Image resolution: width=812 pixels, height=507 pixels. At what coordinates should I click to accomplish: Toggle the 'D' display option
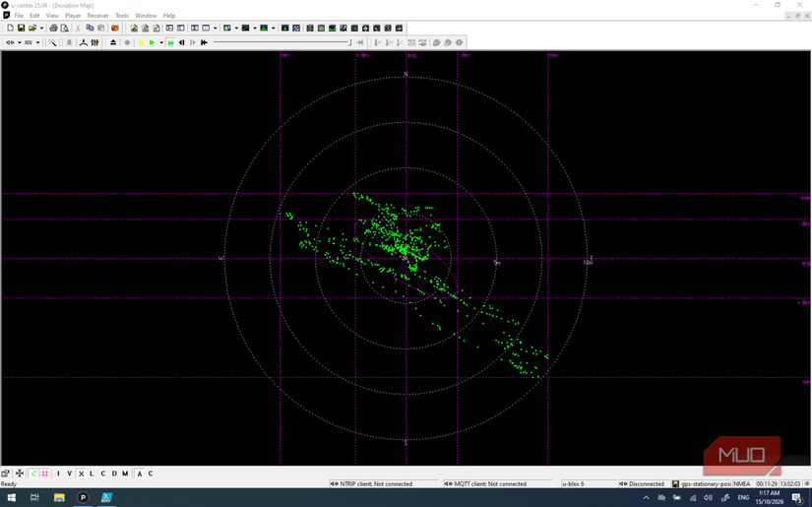point(114,474)
